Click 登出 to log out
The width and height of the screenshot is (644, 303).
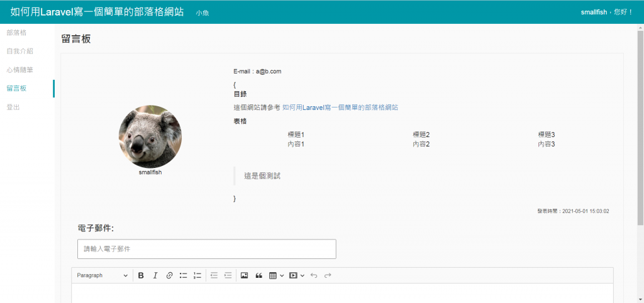click(x=13, y=107)
